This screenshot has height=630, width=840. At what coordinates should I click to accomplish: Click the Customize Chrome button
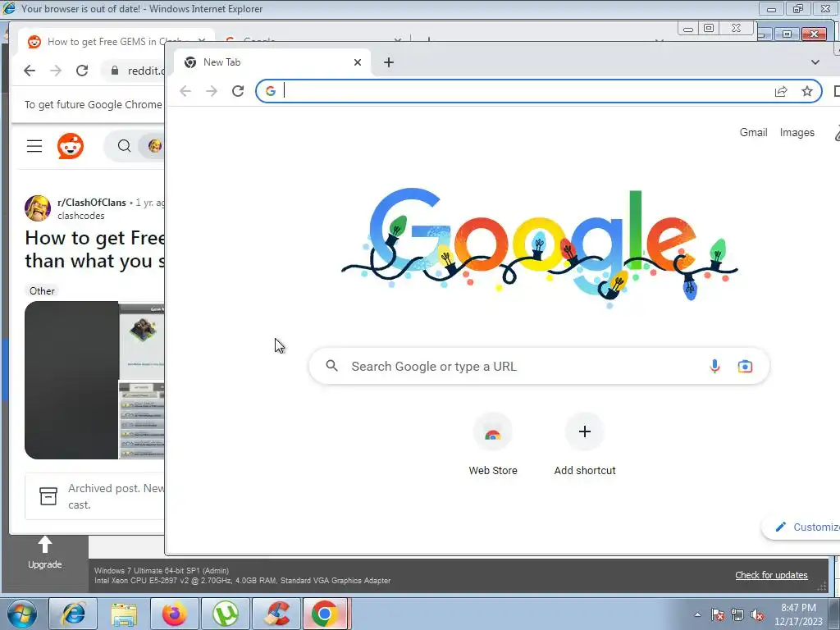[802, 527]
